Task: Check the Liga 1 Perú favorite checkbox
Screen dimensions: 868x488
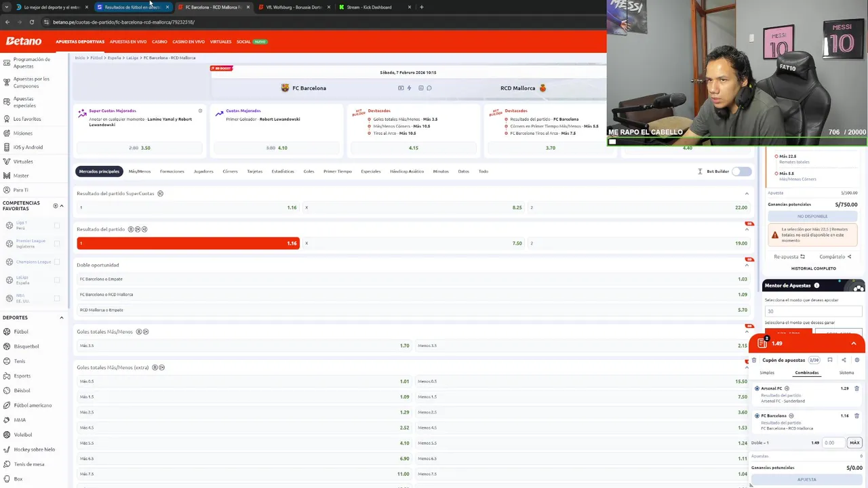Action: pos(57,226)
